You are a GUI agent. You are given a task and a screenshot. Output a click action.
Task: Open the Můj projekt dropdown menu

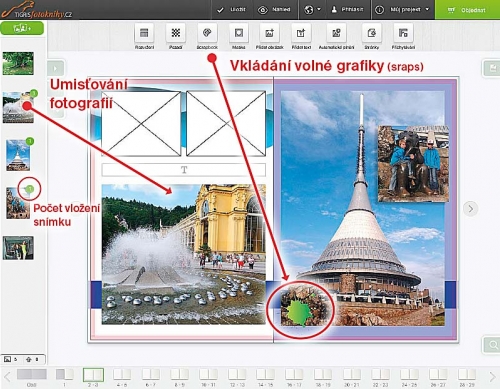403,10
